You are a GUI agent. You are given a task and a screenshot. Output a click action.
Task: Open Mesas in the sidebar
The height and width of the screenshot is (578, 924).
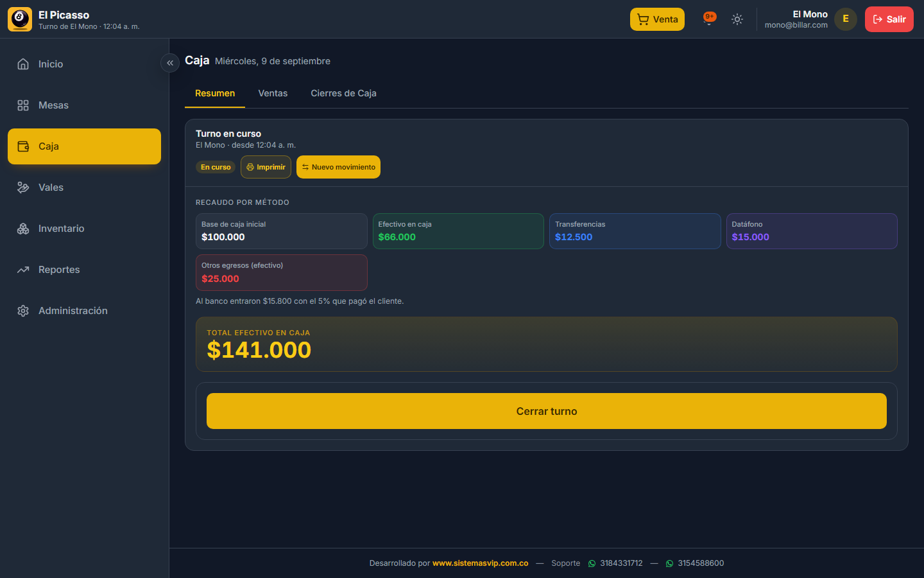click(84, 105)
